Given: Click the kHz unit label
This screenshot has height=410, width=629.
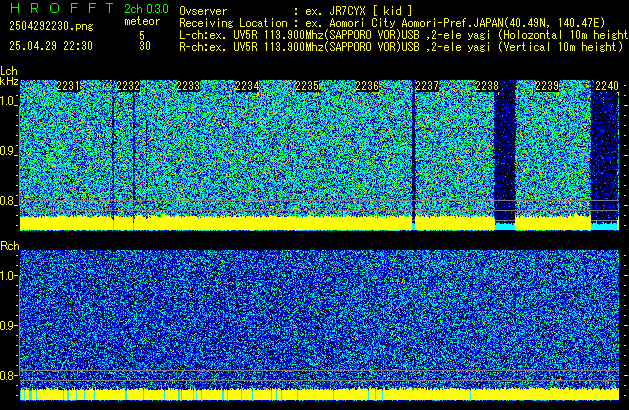Looking at the screenshot, I should coord(9,81).
